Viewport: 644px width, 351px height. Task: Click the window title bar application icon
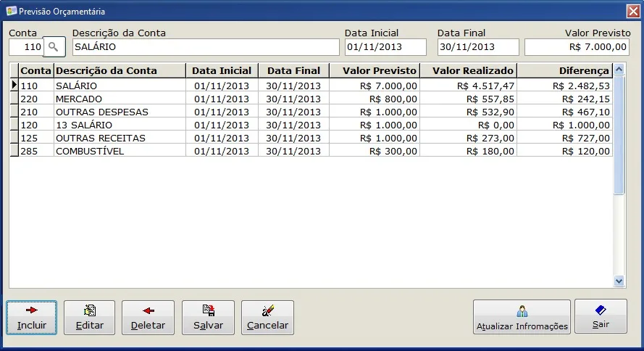(12, 11)
